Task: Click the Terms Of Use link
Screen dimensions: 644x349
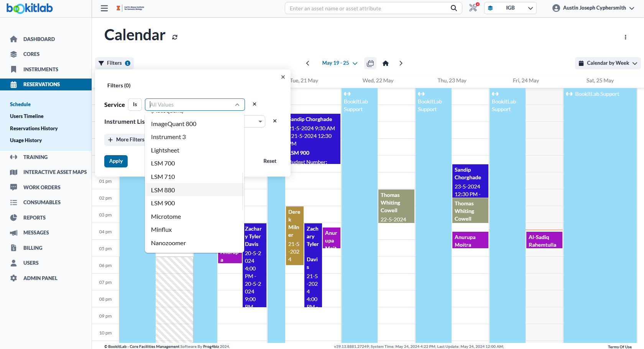Action: tap(619, 347)
